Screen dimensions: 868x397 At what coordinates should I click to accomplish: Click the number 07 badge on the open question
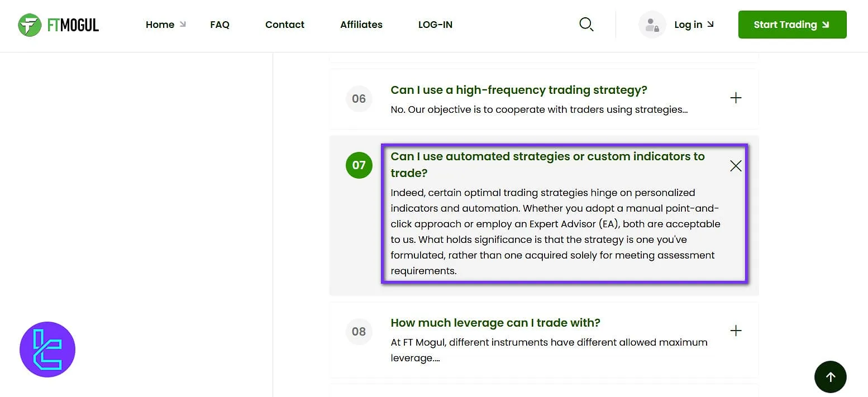[x=359, y=165]
